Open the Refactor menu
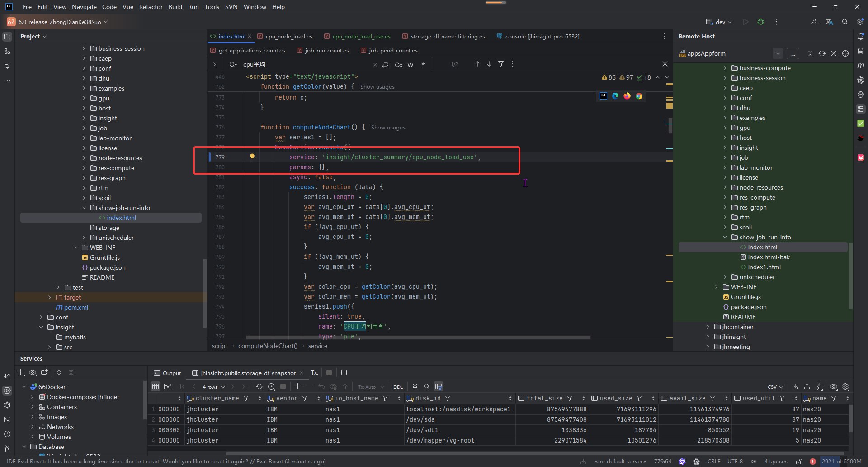 coord(151,7)
